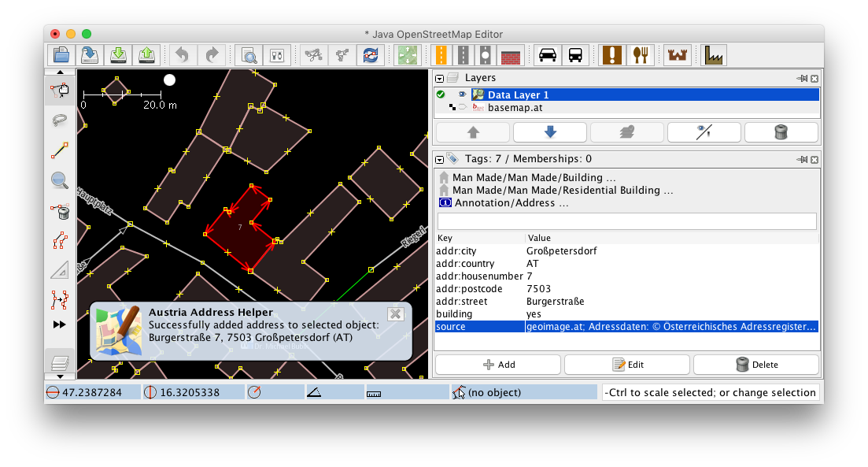The image size is (868, 467).
Task: Upload data with green up arrow icon
Action: 146,55
